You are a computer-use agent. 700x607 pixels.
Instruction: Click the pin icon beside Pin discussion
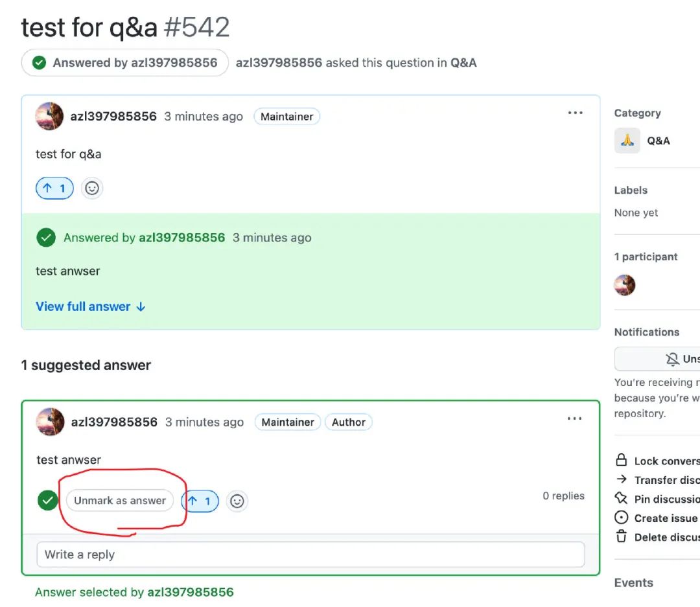coord(621,498)
